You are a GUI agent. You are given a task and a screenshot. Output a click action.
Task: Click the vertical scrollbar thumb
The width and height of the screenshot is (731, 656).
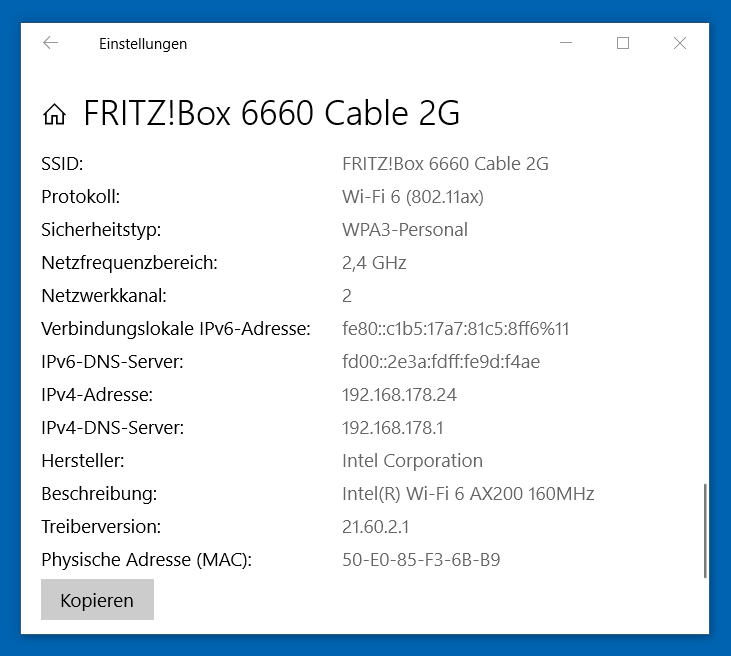[705, 531]
